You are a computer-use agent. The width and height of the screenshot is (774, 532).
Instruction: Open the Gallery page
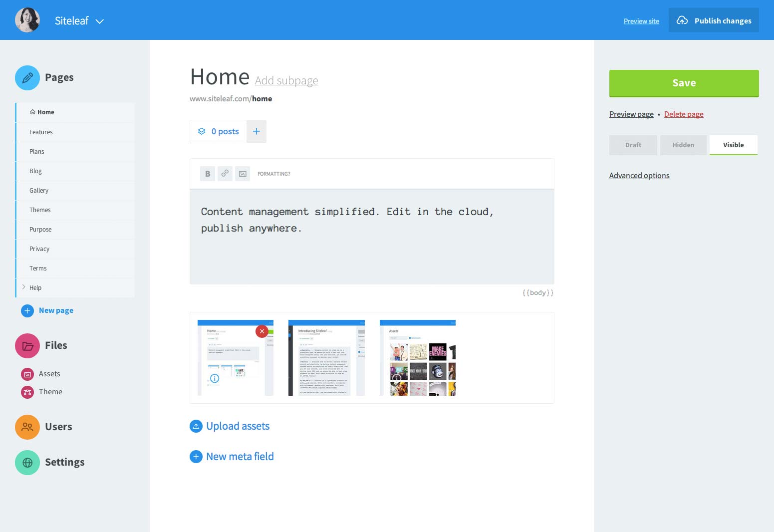click(x=75, y=191)
